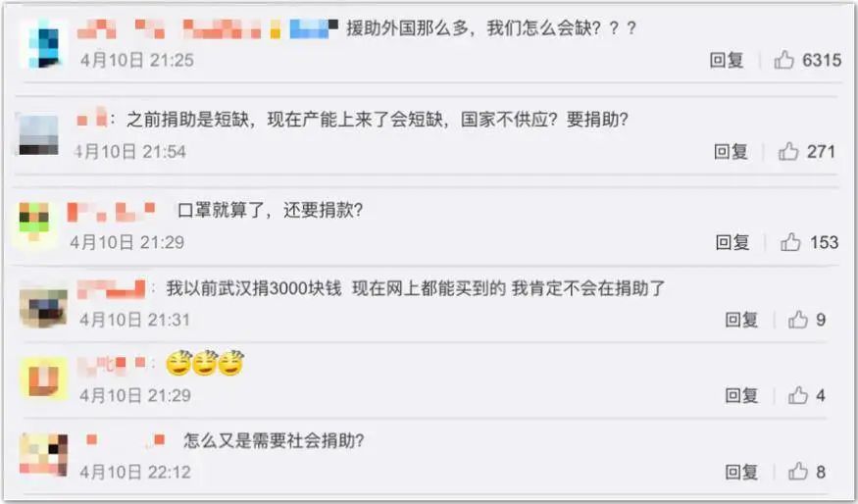Open blurred username of top commenter

(170, 28)
